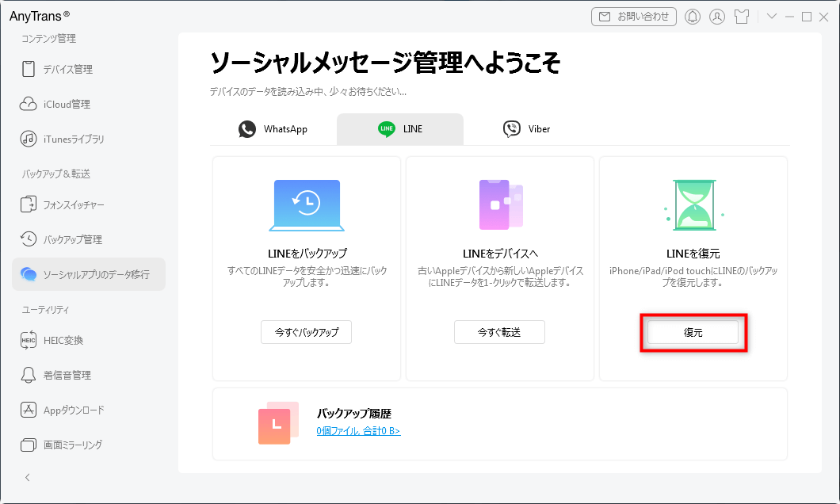Switch to the LINE tab
Screen dimensions: 840x504
399,128
